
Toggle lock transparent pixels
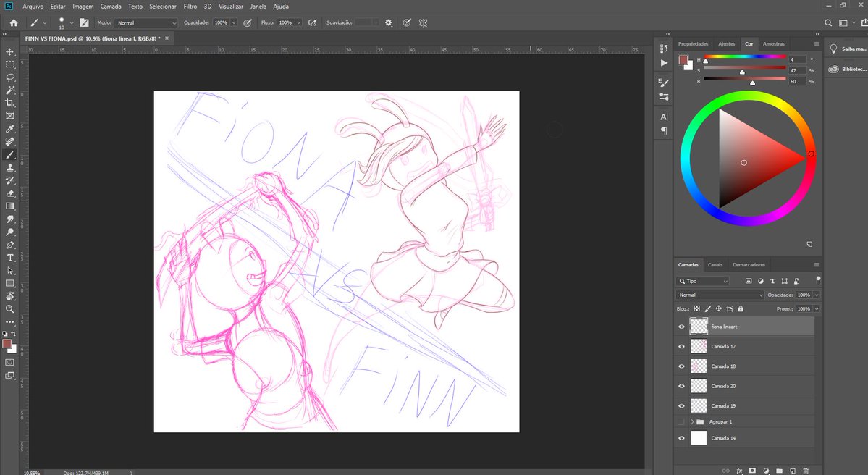click(x=697, y=309)
